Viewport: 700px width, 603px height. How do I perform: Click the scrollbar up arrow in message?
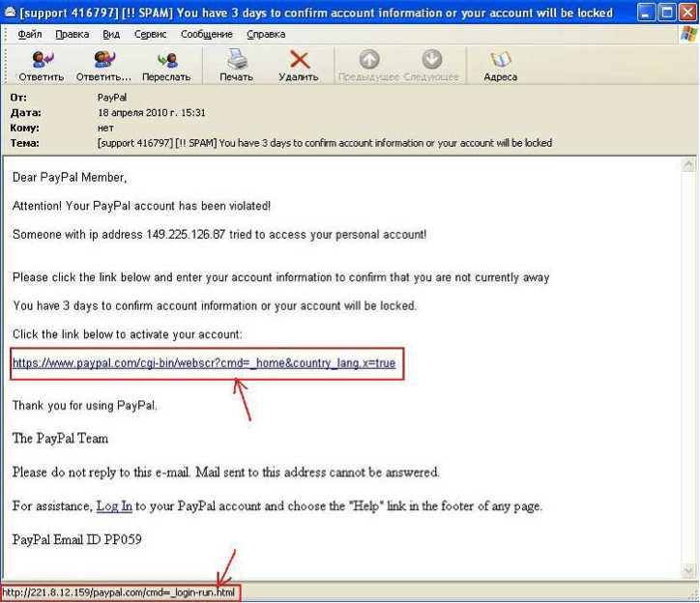click(x=688, y=164)
